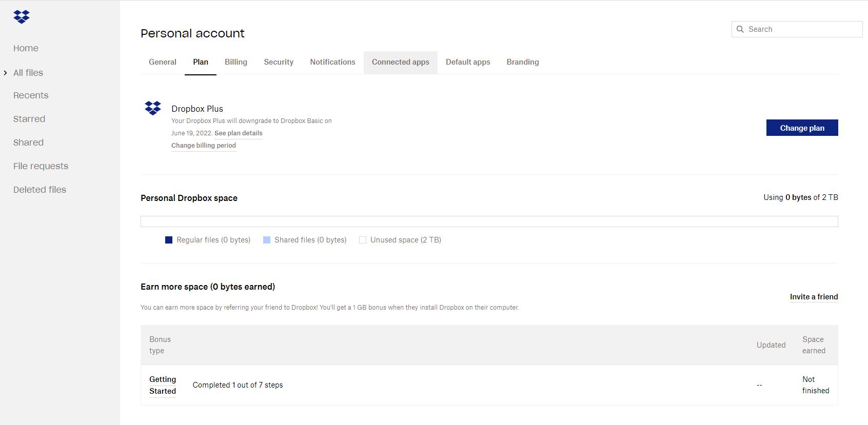This screenshot has width=868, height=425.
Task: Switch to the General tab
Action: click(163, 62)
